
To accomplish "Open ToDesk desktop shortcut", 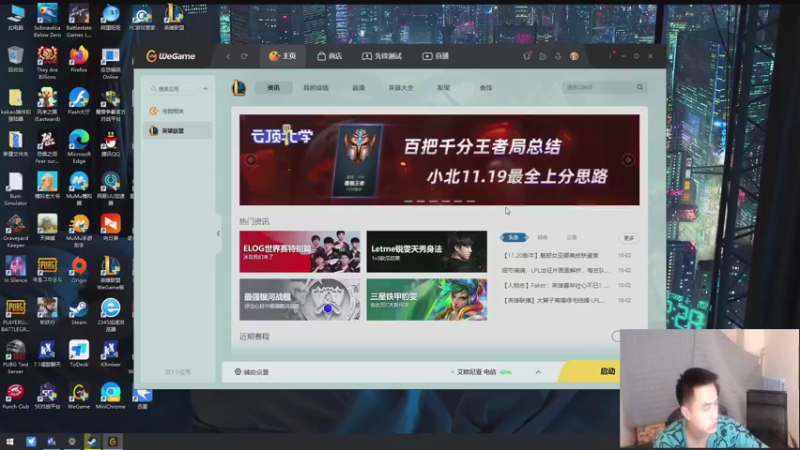I will tap(79, 354).
